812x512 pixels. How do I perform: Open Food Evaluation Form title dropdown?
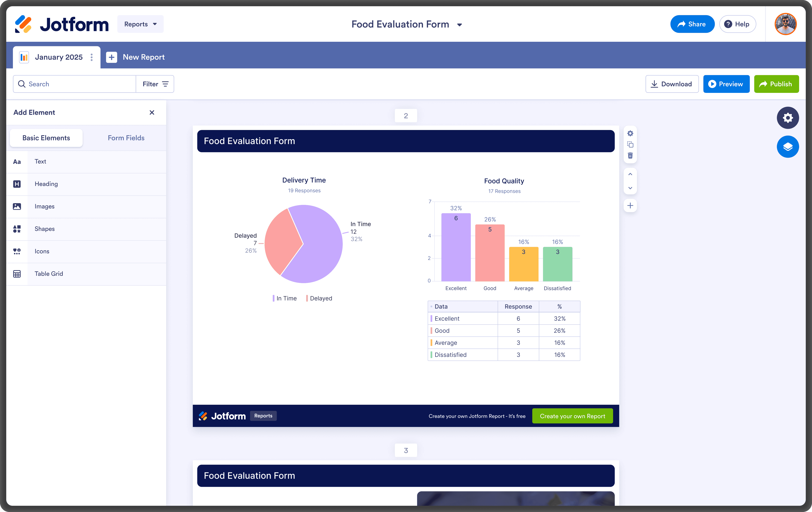[x=459, y=25]
